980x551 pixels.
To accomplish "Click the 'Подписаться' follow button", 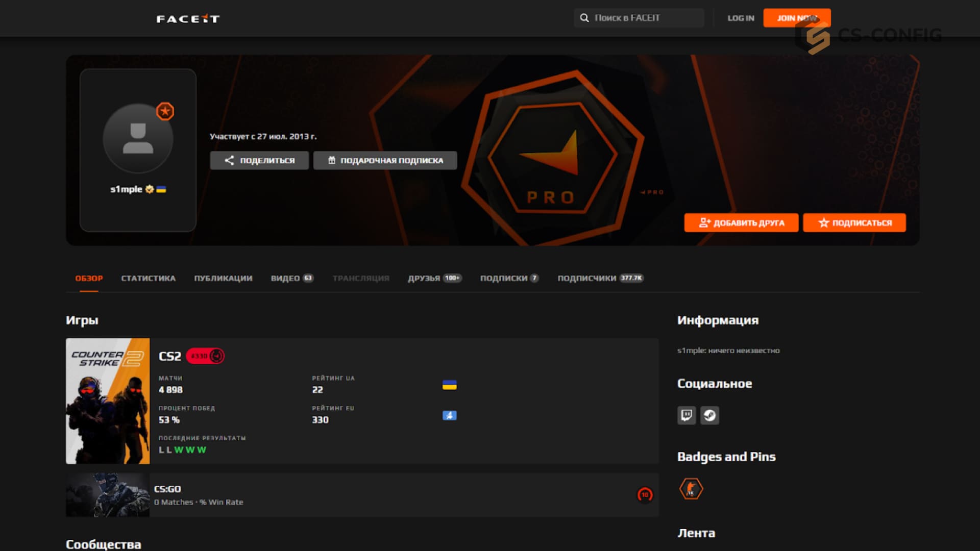I will [x=854, y=222].
